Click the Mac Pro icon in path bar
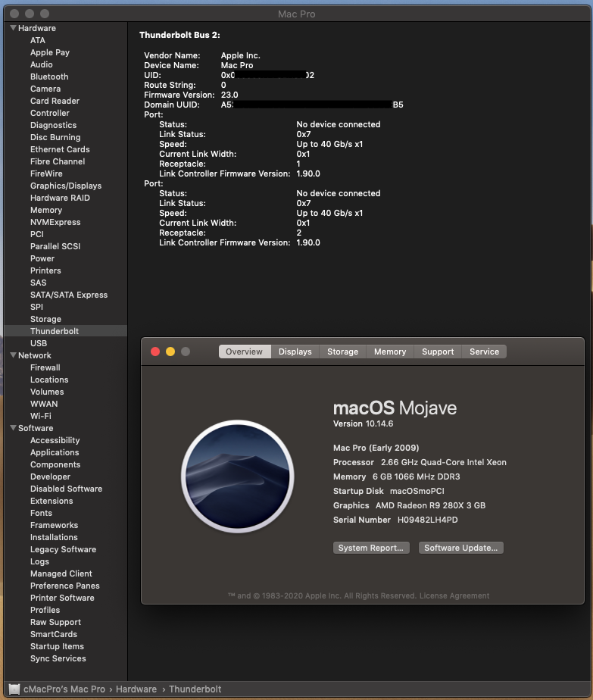Viewport: 593px width, 700px height. [14, 689]
